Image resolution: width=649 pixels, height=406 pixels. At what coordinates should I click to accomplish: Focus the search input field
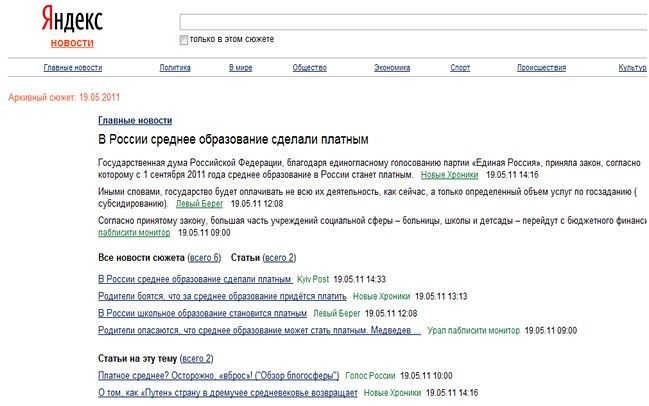[x=414, y=22]
